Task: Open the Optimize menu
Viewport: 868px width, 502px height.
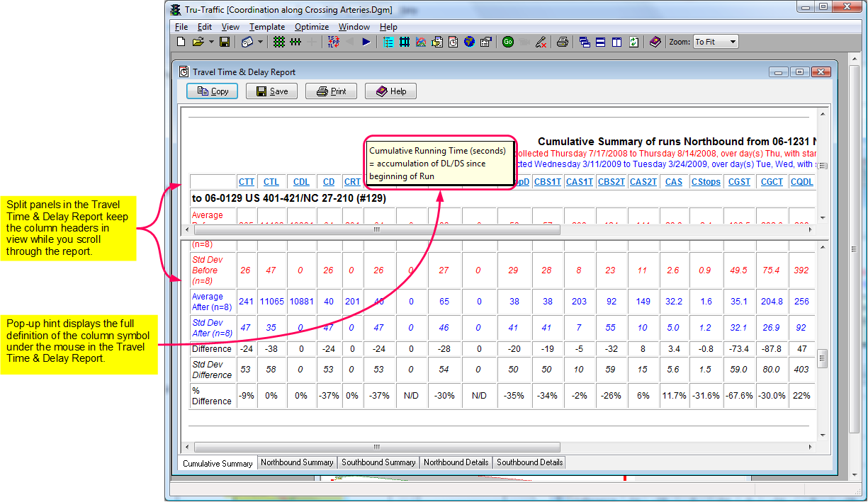Action: [312, 26]
